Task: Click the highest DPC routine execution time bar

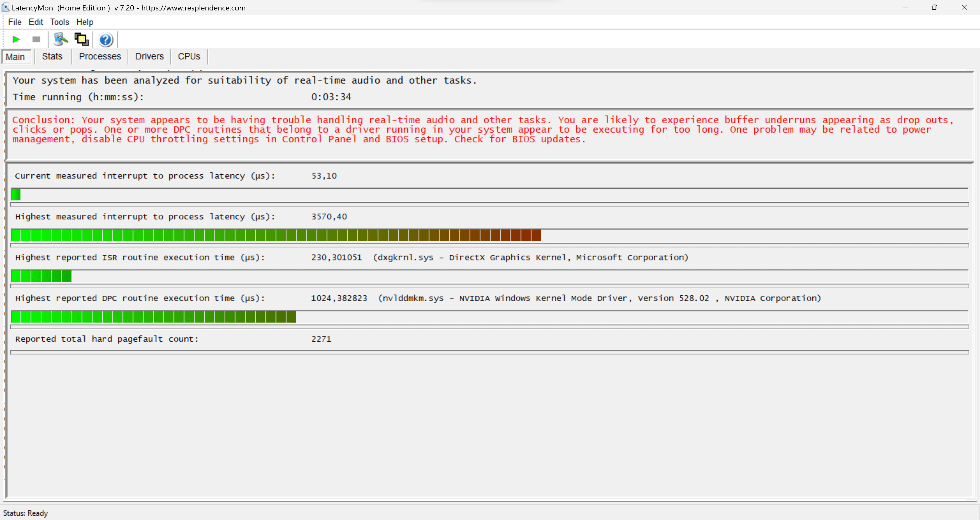Action: click(153, 317)
